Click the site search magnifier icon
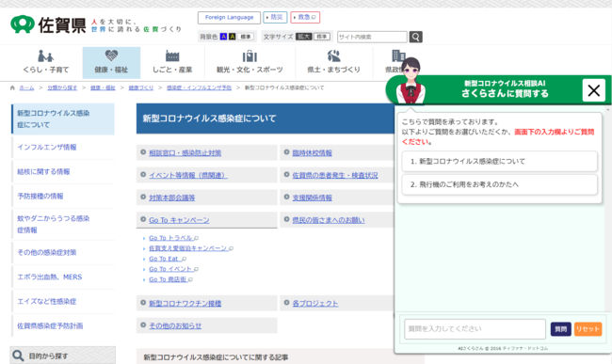The image size is (612, 364). (415, 37)
